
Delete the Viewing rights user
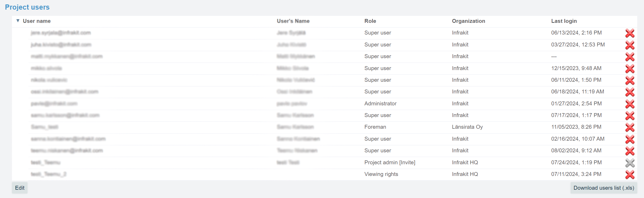630,175
